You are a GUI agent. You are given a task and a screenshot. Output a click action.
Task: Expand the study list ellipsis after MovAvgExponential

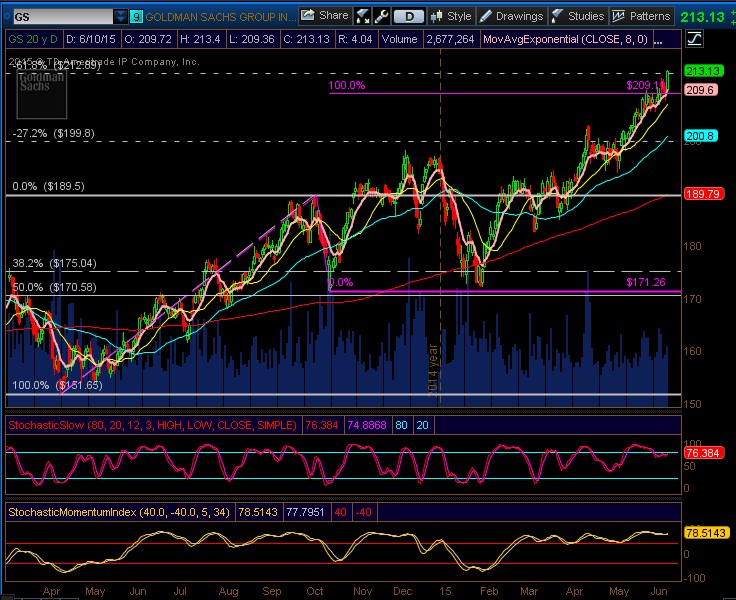tap(658, 40)
